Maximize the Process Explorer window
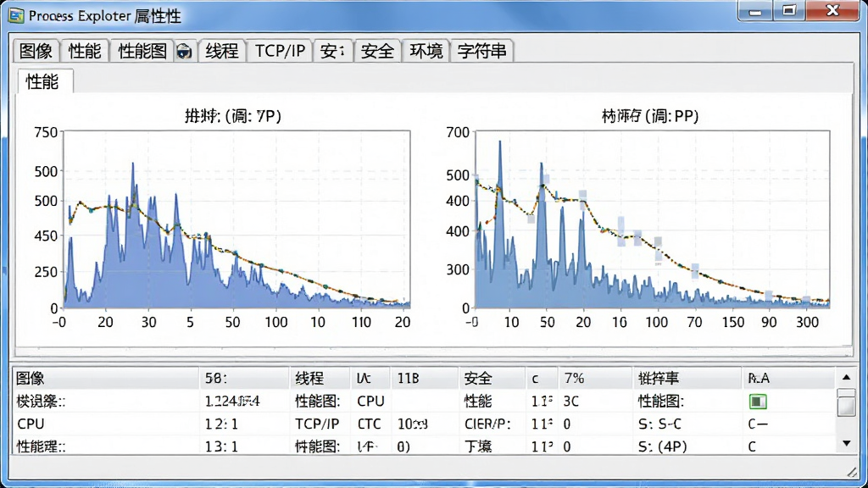868x488 pixels. (788, 11)
